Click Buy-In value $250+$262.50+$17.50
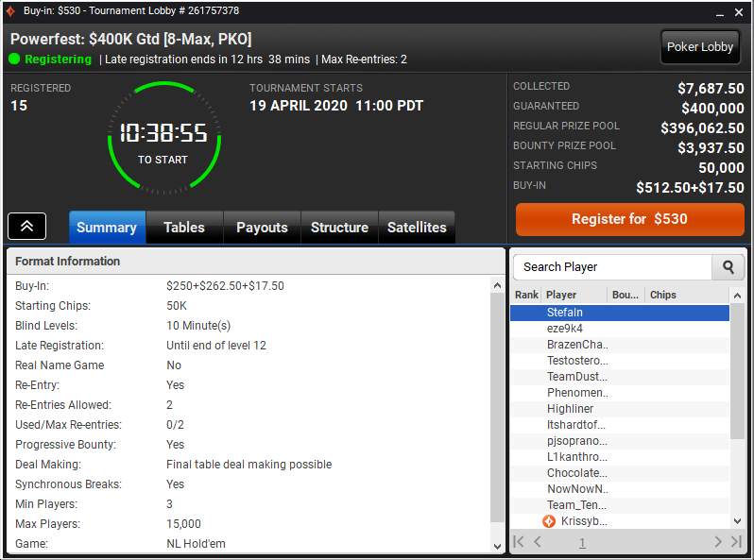The width and height of the screenshot is (754, 560). coord(225,286)
